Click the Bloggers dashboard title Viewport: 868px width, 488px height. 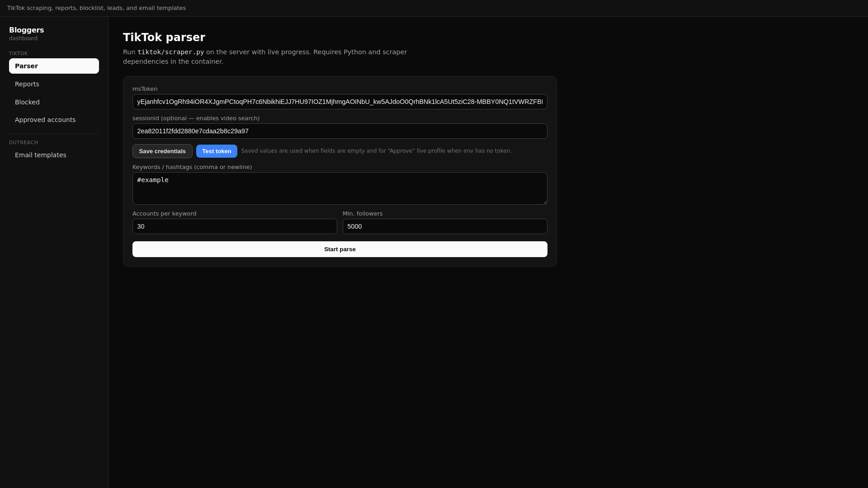27,30
